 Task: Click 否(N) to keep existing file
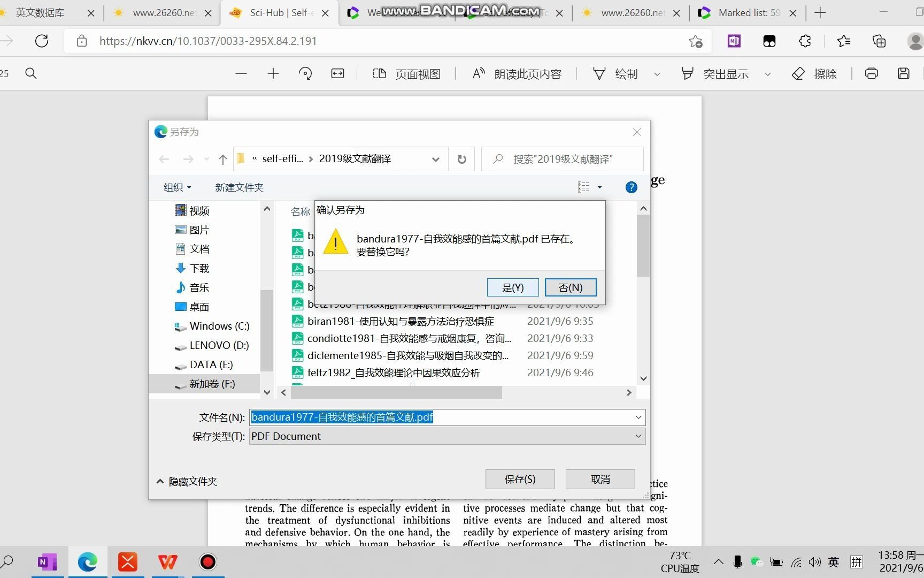click(570, 287)
